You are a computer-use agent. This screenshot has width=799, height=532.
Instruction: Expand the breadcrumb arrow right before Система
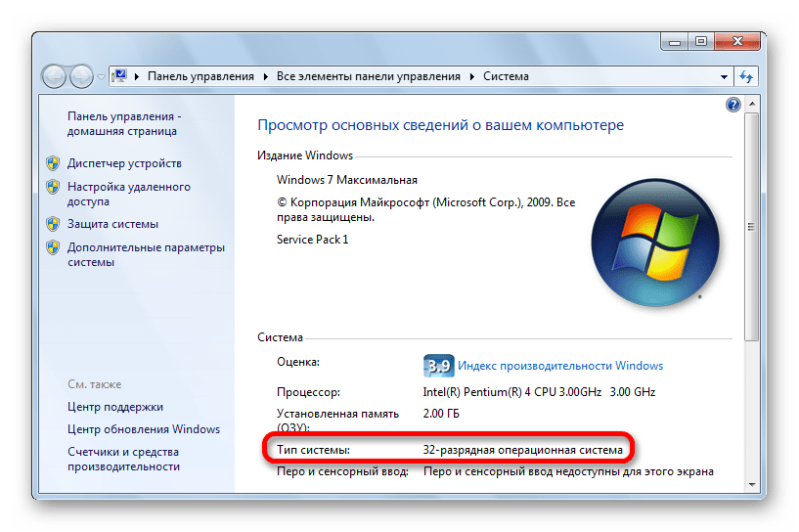[x=475, y=76]
